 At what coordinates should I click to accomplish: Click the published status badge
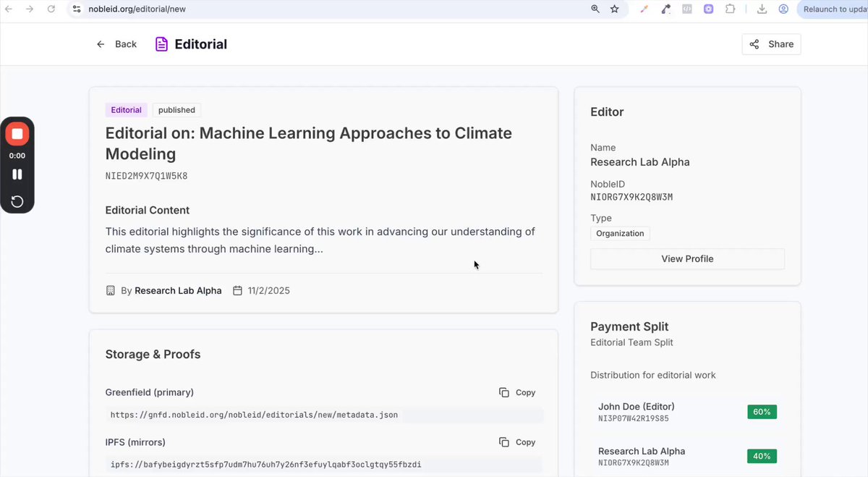tap(176, 110)
